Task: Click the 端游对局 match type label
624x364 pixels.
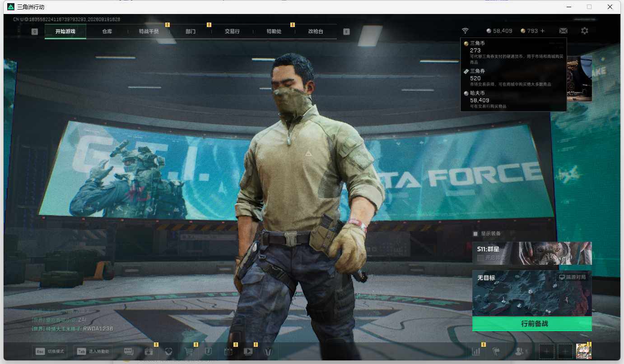Action: [573, 277]
